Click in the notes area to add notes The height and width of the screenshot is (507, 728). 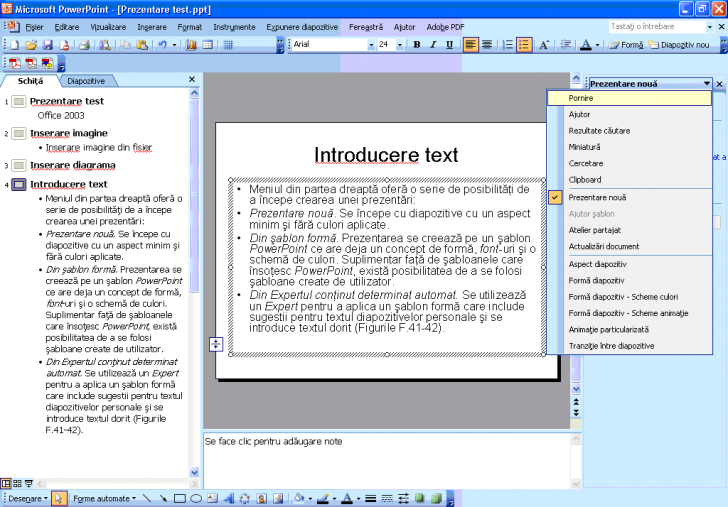[x=386, y=459]
